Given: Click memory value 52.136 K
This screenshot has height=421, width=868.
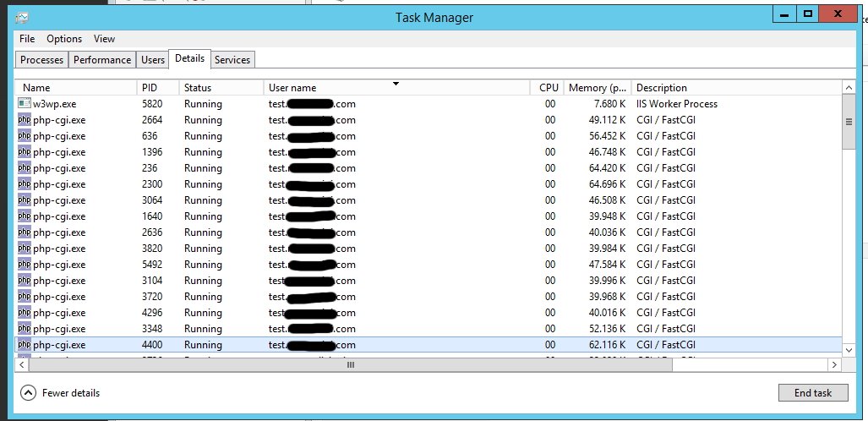Looking at the screenshot, I should tap(608, 329).
